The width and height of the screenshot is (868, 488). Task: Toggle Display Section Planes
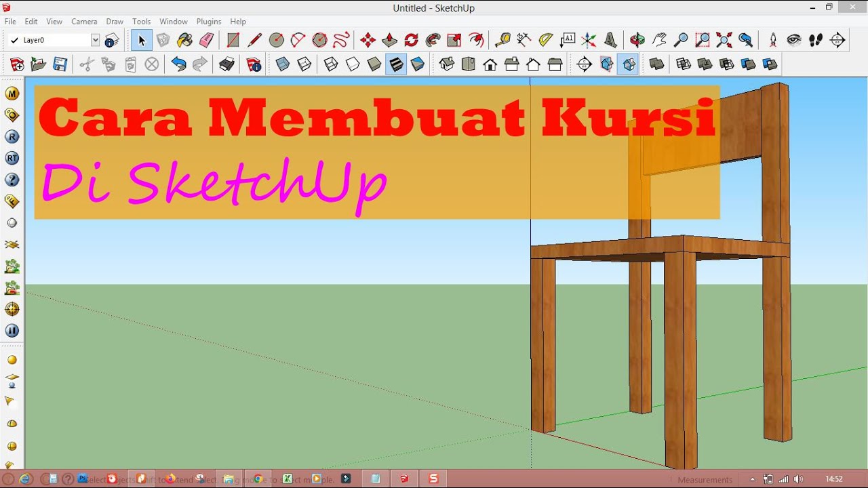click(606, 64)
